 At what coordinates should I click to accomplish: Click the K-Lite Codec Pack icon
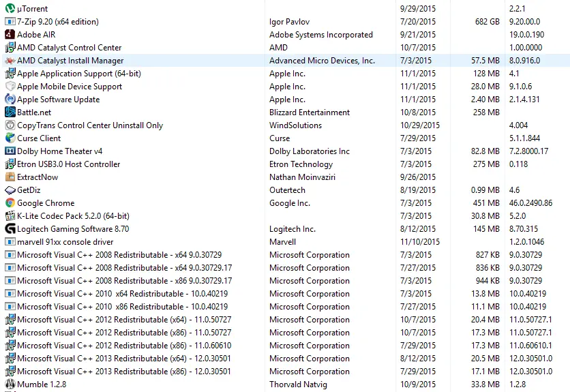(x=10, y=216)
